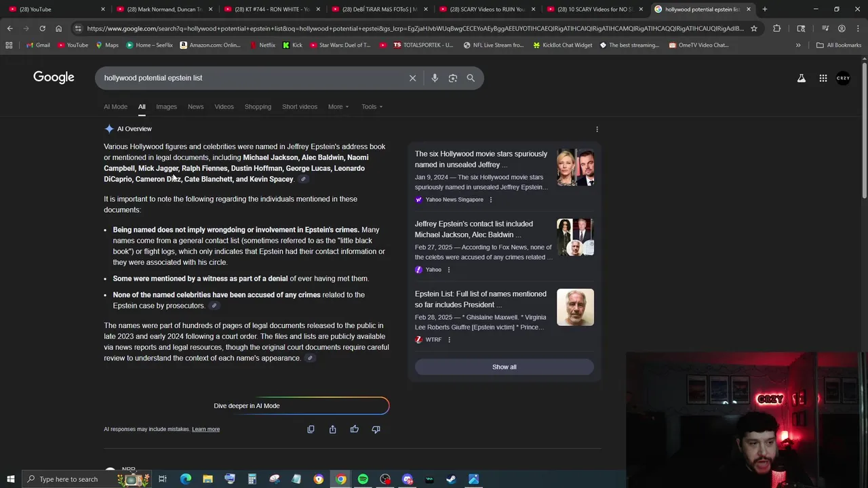
Task: Show hidden bookmarks overflow chevron
Action: click(x=798, y=45)
